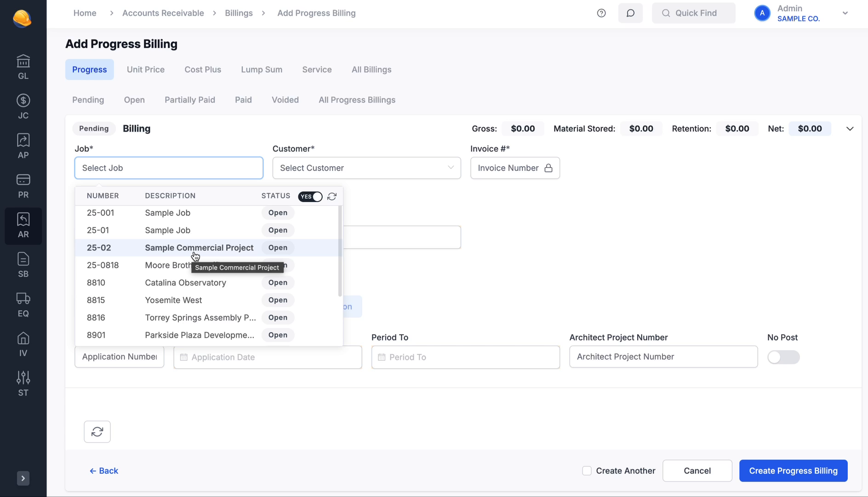Open the Payroll (PR) module icon
Image resolution: width=868 pixels, height=497 pixels.
click(x=23, y=185)
